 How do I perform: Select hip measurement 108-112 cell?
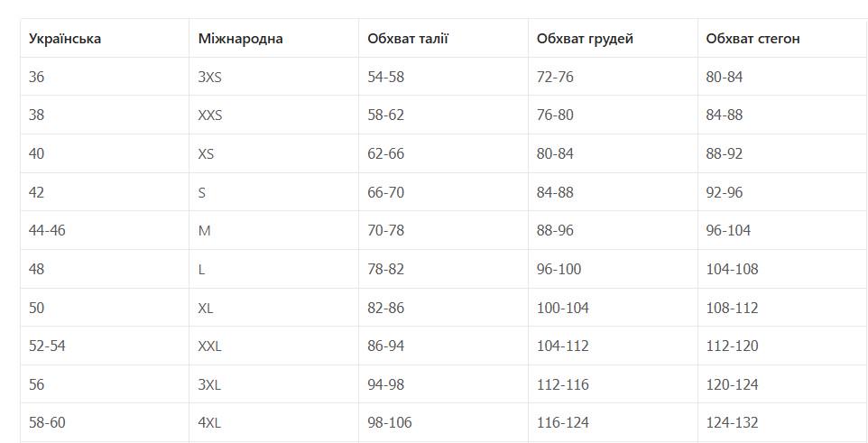[732, 308]
